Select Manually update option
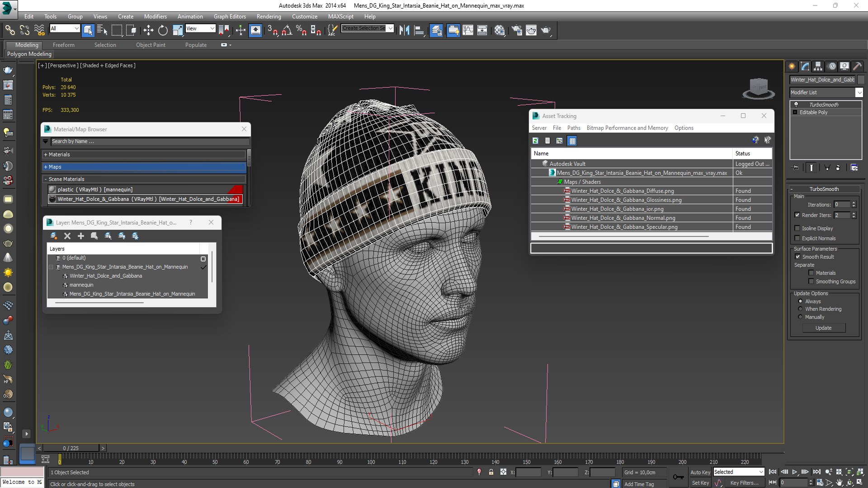 800,317
